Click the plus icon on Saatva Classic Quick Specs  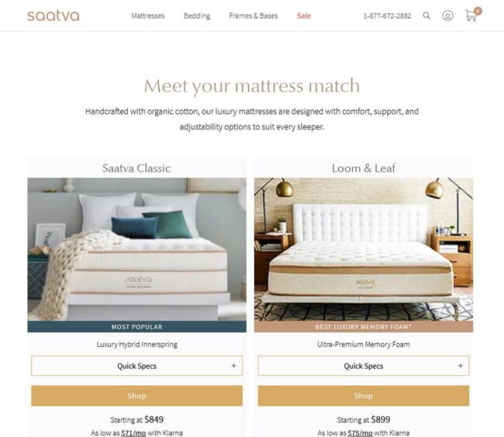233,366
